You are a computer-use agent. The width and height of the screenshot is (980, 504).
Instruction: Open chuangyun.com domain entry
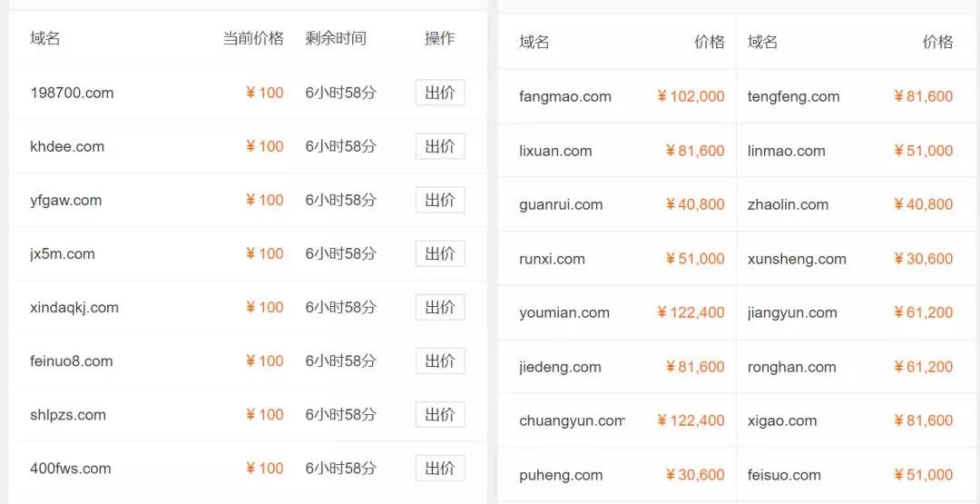572,420
